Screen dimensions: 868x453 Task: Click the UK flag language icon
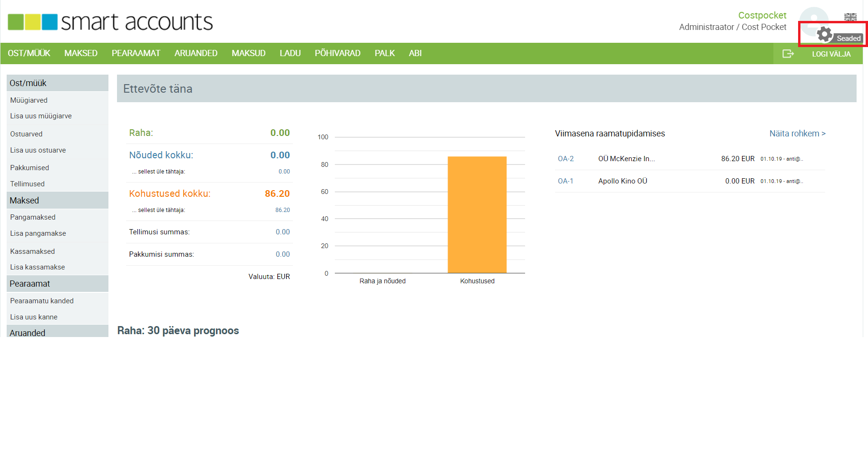pyautogui.click(x=850, y=17)
